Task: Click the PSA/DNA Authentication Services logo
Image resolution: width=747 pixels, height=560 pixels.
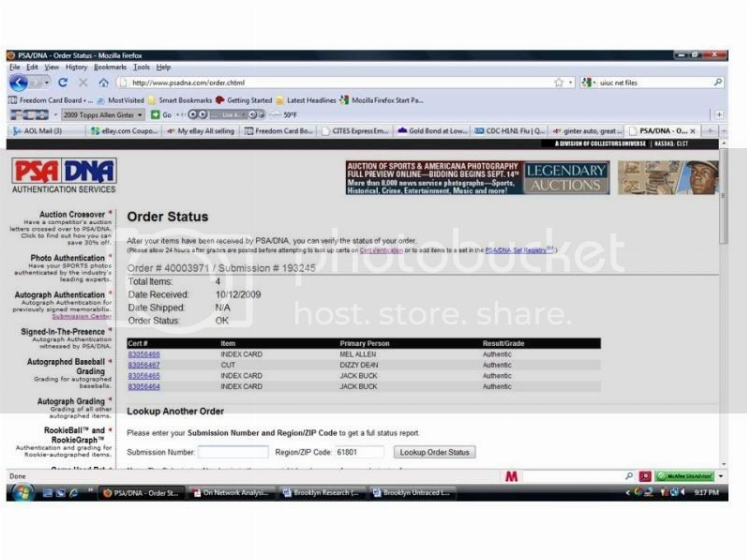Action: [x=64, y=175]
